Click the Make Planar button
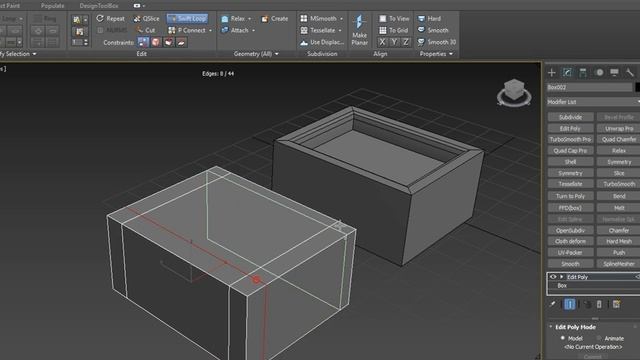640x360 pixels. 360,30
